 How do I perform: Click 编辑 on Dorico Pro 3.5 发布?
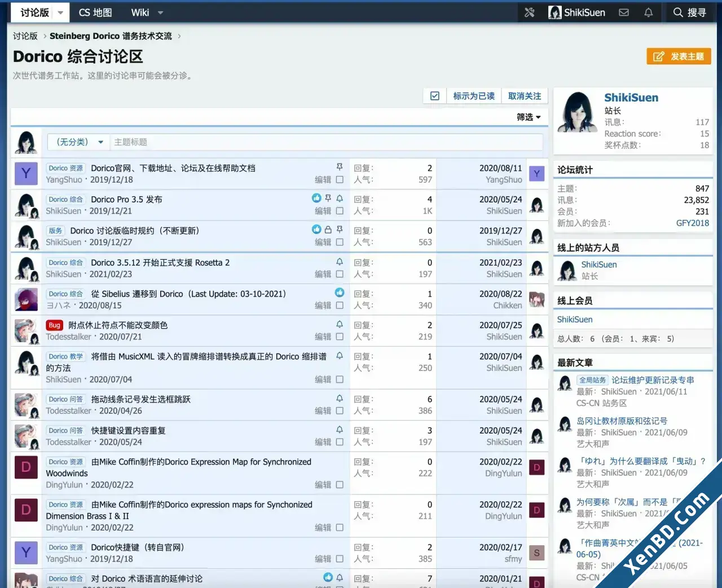(x=323, y=211)
